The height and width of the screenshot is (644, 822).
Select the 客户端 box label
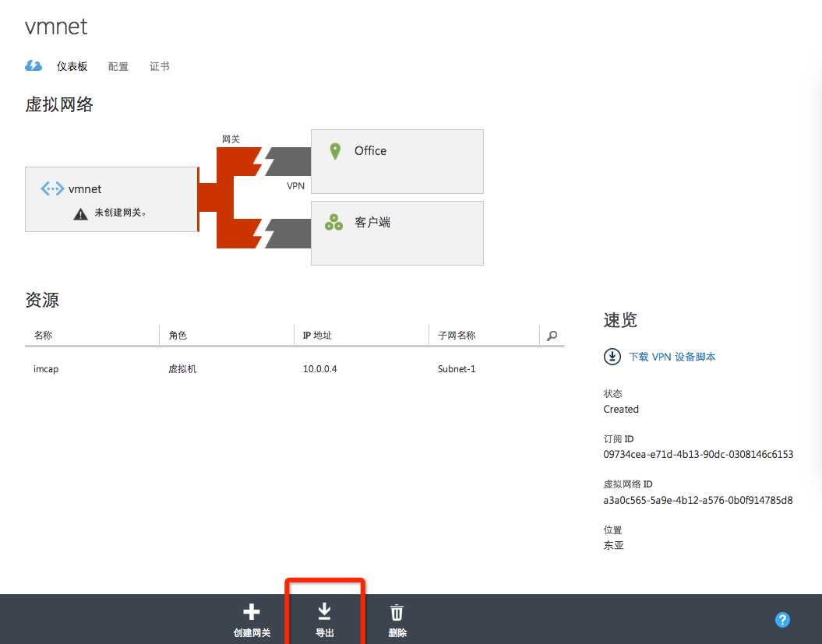pyautogui.click(x=372, y=222)
